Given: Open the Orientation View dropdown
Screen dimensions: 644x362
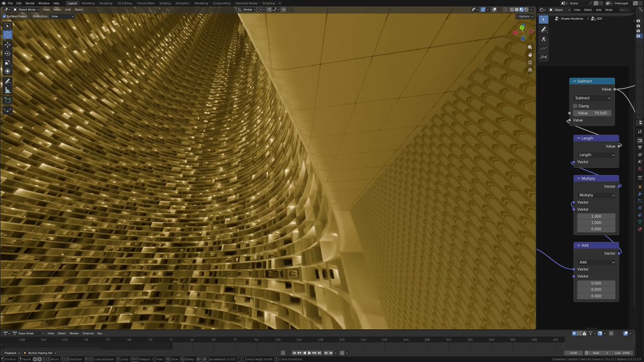Looking at the screenshot, I should coord(62,16).
